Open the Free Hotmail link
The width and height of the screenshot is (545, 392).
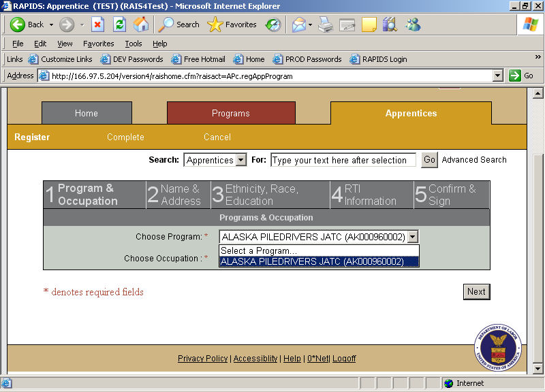198,59
